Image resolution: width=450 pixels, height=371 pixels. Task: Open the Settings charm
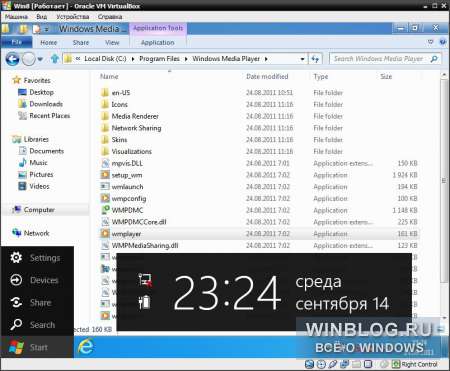(x=37, y=258)
